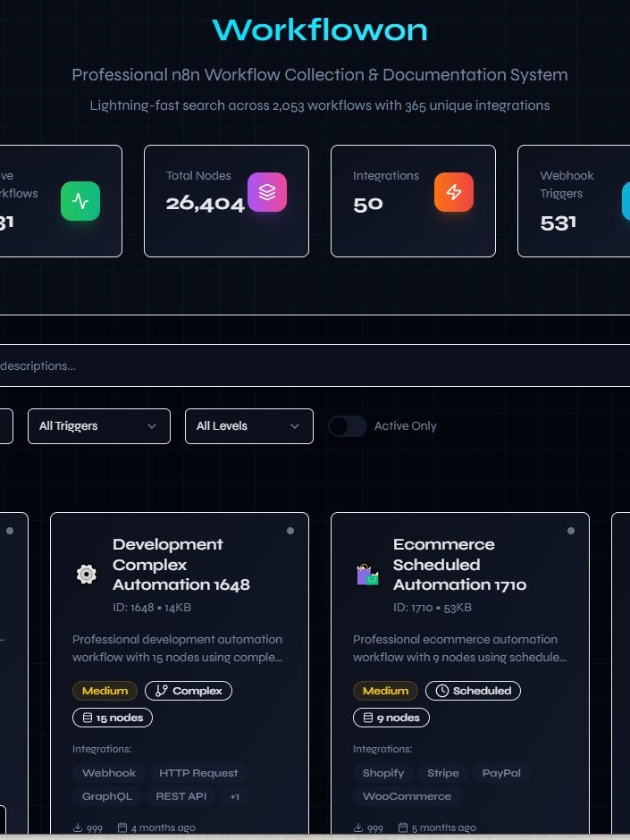This screenshot has width=630, height=840.
Task: Click download icon on Development Complex card
Action: (78, 827)
